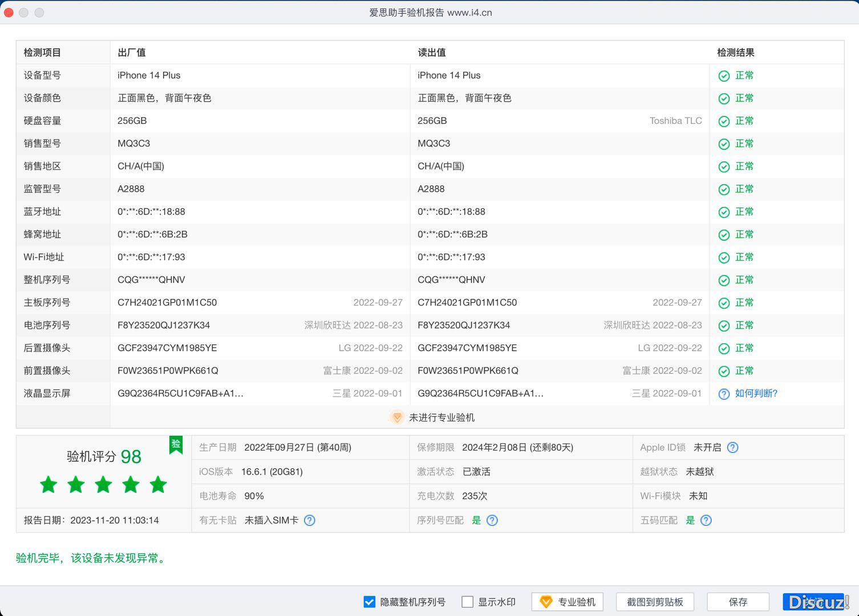Viewport: 859px width, 616px height.
Task: Select factory 蓝牙地址 value ending 18:88
Action: 151,212
